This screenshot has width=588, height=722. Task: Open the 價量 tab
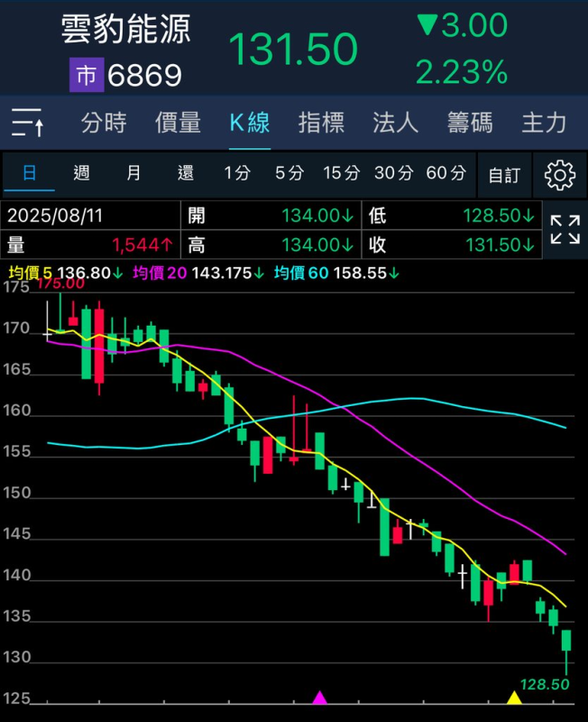[178, 123]
